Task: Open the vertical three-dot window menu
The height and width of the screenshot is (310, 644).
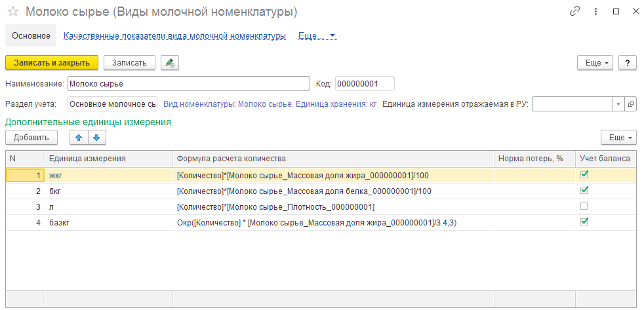Action: point(595,12)
